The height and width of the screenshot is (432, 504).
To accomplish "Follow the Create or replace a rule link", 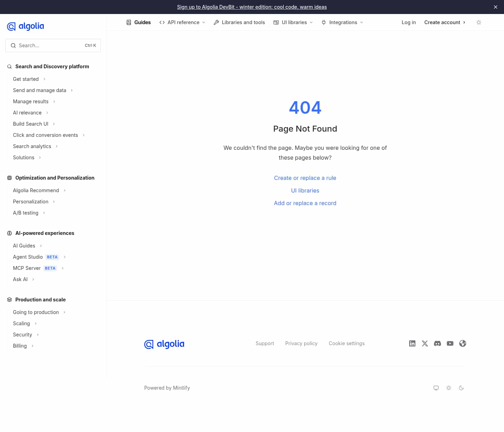I will click(x=305, y=178).
